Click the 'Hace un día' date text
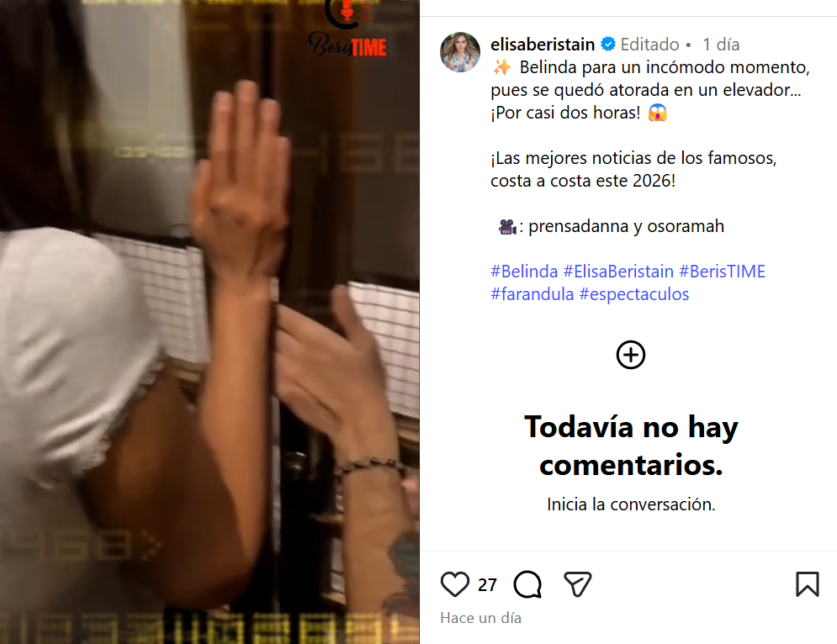This screenshot has height=644, width=837. click(x=480, y=618)
